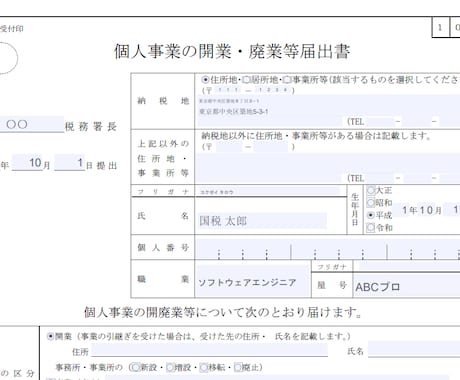Select the 住所地 radio button
The image size is (460, 380).
[206, 80]
